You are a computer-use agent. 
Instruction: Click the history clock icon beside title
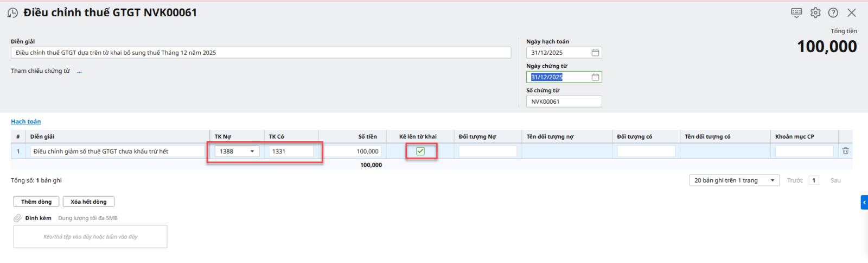pos(12,12)
